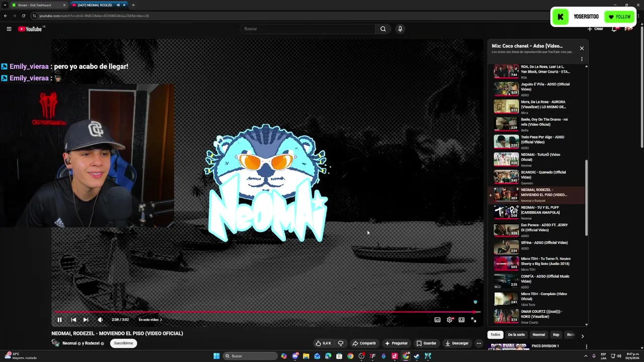Open the Windows Start menu
Image resolution: width=644 pixels, height=362 pixels.
pyautogui.click(x=216, y=356)
